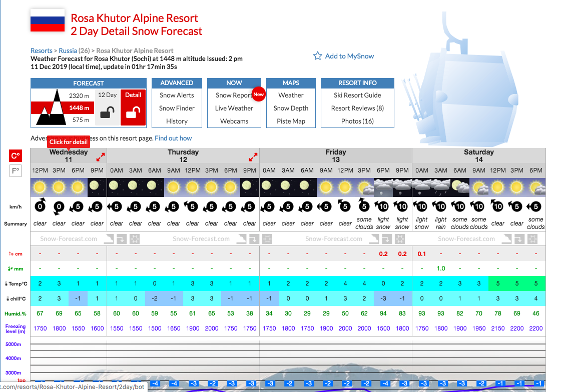
Task: Click Saturday 6PM some clouds icon
Action: click(x=536, y=187)
